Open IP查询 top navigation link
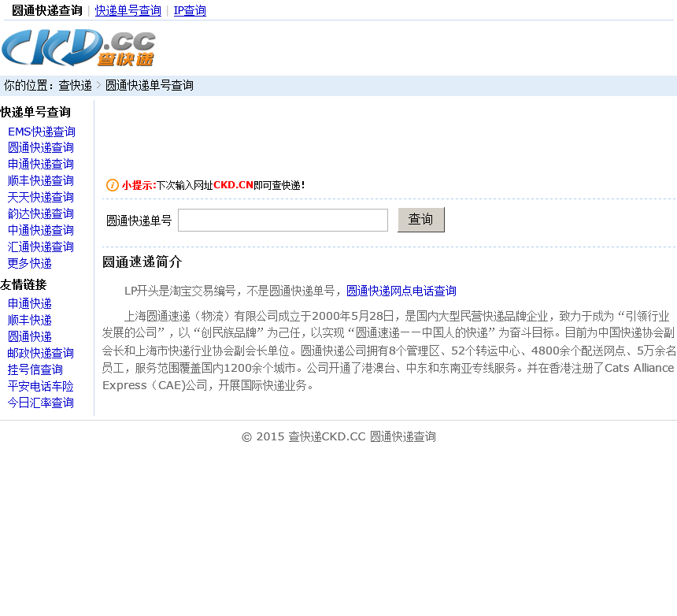This screenshot has height=616, width=677. click(190, 10)
